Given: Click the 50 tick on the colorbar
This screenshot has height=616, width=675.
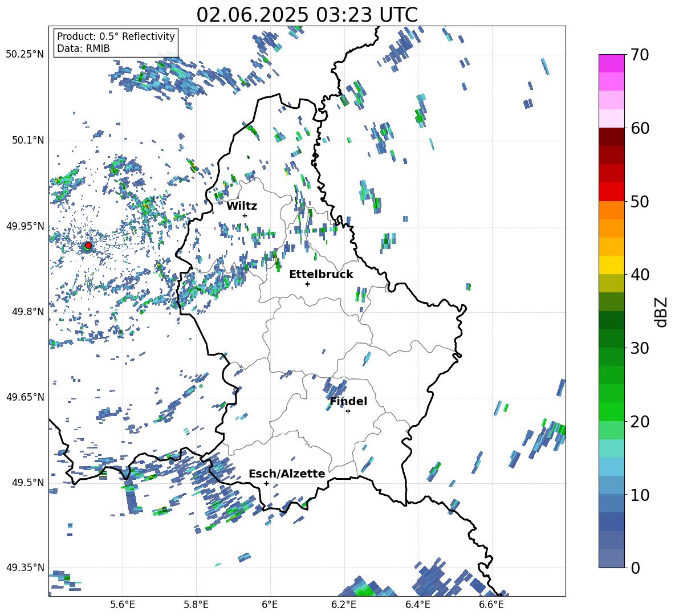Looking at the screenshot, I should point(640,201).
